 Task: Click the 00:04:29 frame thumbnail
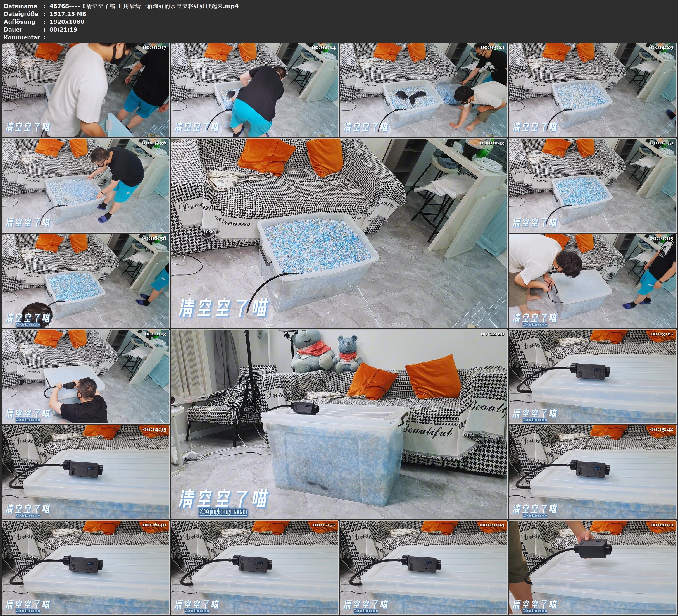[593, 90]
